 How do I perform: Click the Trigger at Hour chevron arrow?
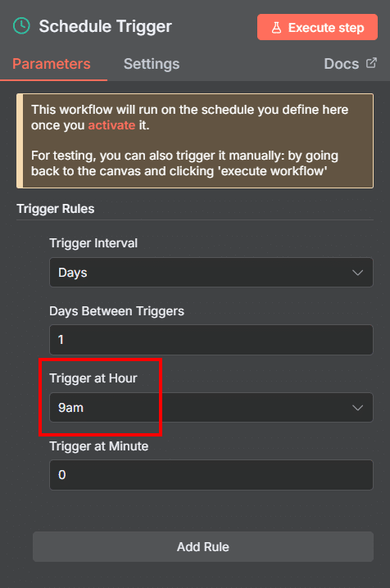pos(358,408)
